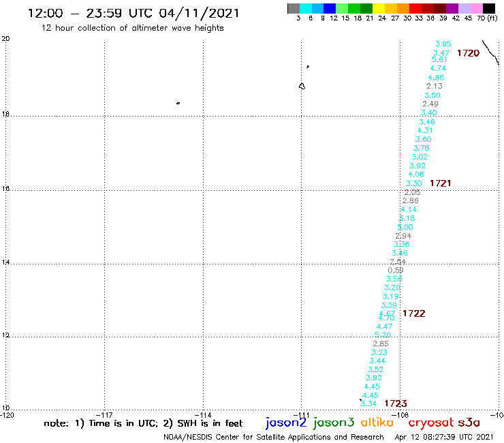
Task: Select the -108 longitude axis label
Action: [400, 415]
